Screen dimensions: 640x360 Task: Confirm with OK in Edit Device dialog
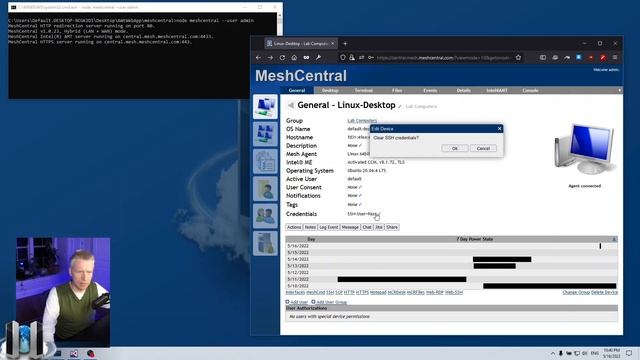tap(454, 148)
